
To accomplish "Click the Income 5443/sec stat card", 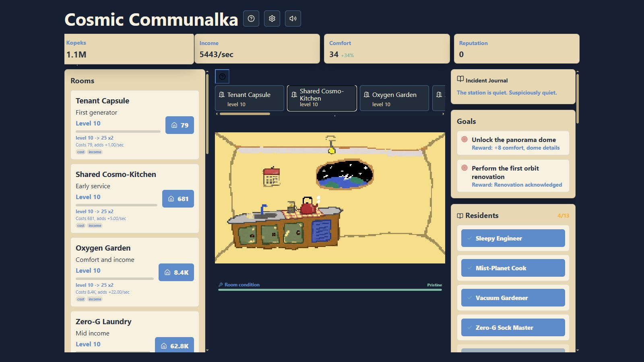I will coord(257,49).
